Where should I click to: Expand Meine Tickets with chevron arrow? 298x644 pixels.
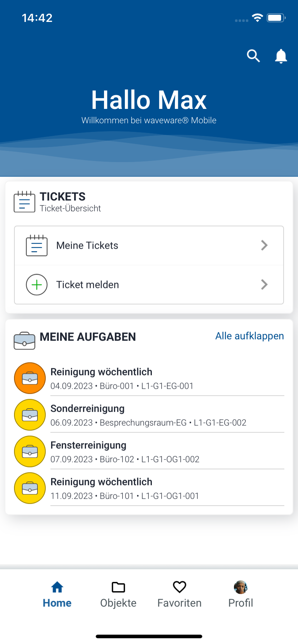click(264, 245)
